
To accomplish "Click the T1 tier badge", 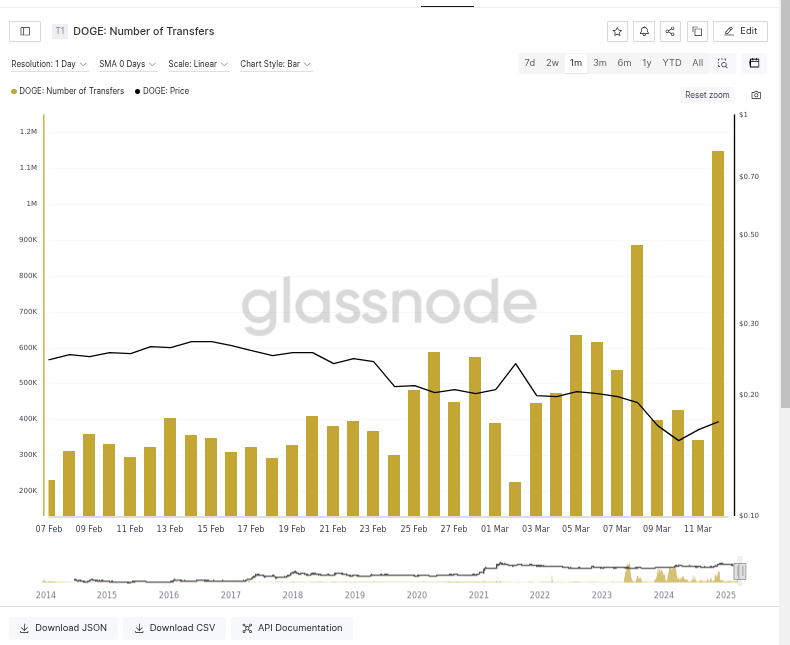I will point(59,31).
